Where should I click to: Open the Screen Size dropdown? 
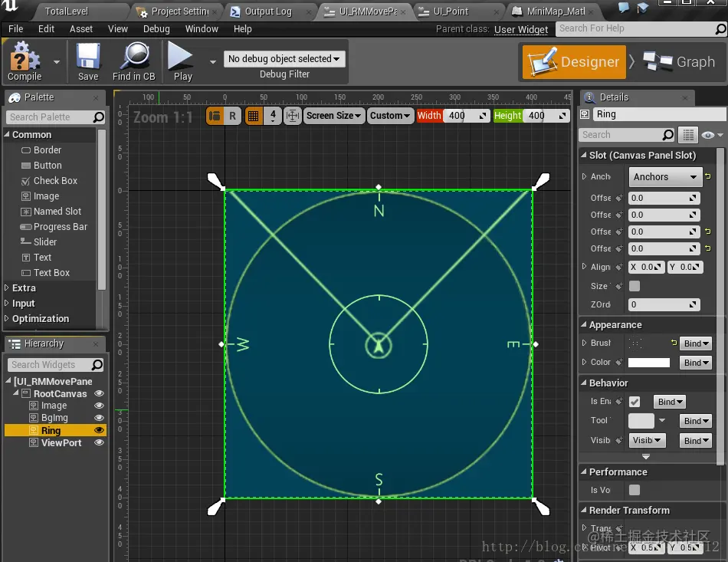point(333,116)
